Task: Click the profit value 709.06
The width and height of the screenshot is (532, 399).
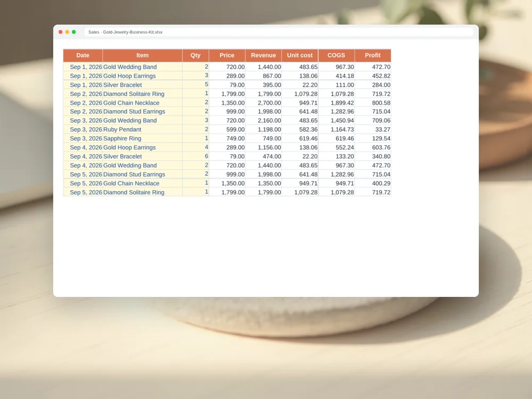Action: (381, 120)
